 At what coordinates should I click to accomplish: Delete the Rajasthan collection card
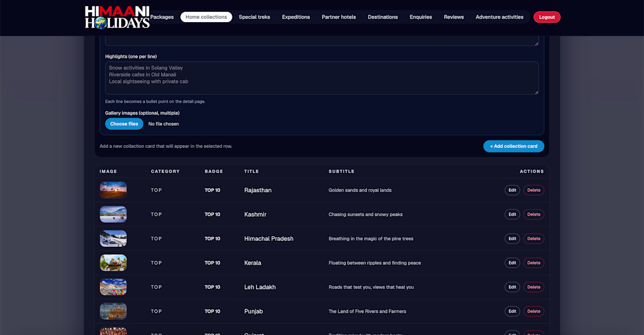(533, 190)
